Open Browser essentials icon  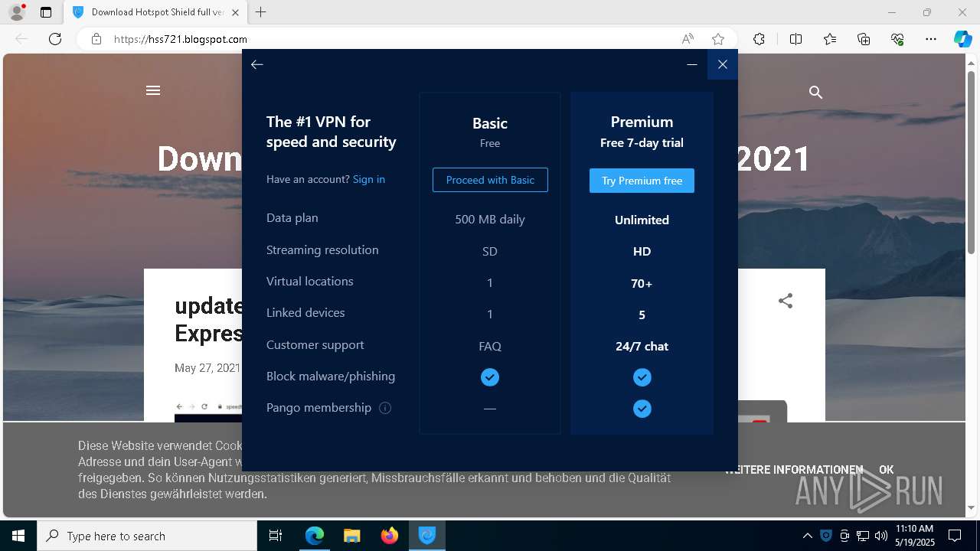tap(897, 39)
